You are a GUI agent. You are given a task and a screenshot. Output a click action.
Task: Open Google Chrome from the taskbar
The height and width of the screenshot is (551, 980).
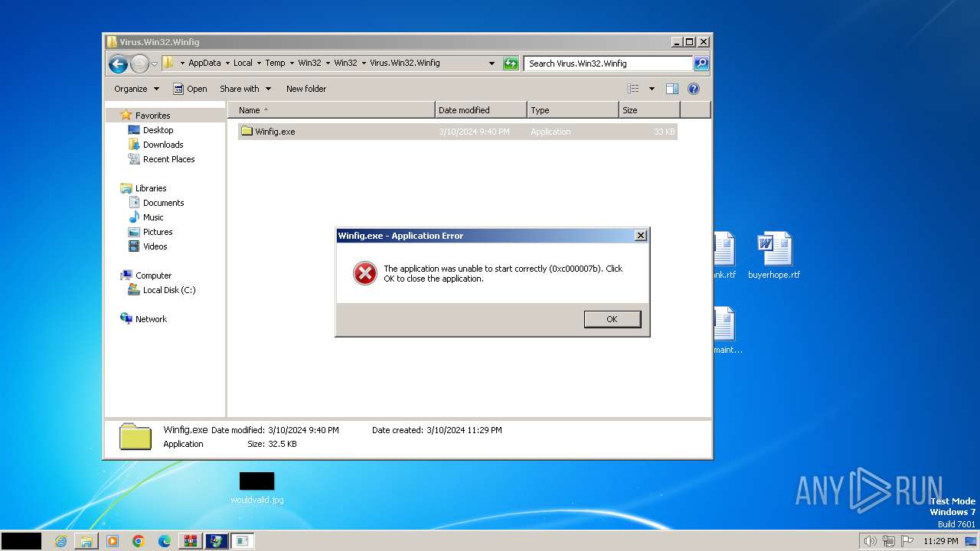[139, 541]
